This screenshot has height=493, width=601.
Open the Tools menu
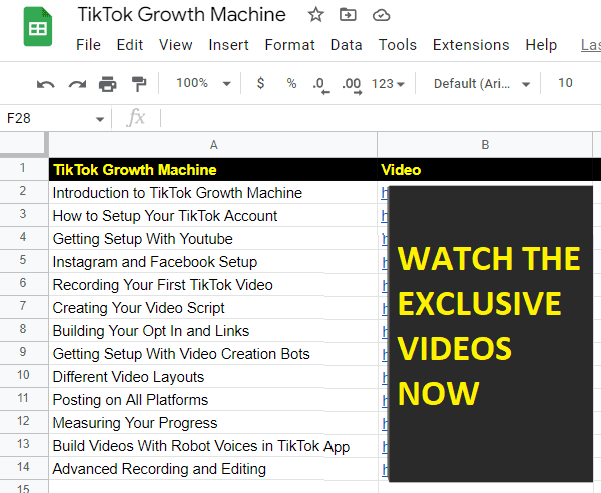397,45
